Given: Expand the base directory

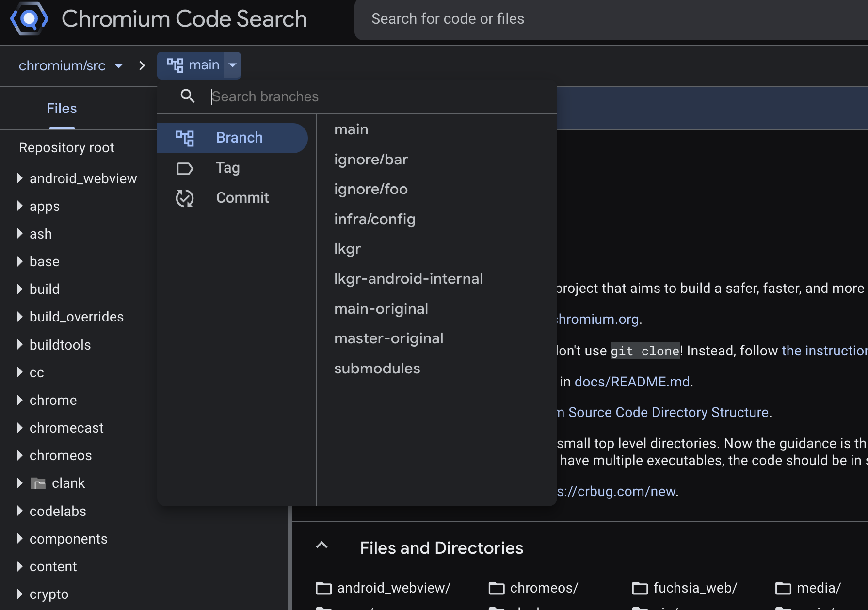Looking at the screenshot, I should tap(20, 261).
